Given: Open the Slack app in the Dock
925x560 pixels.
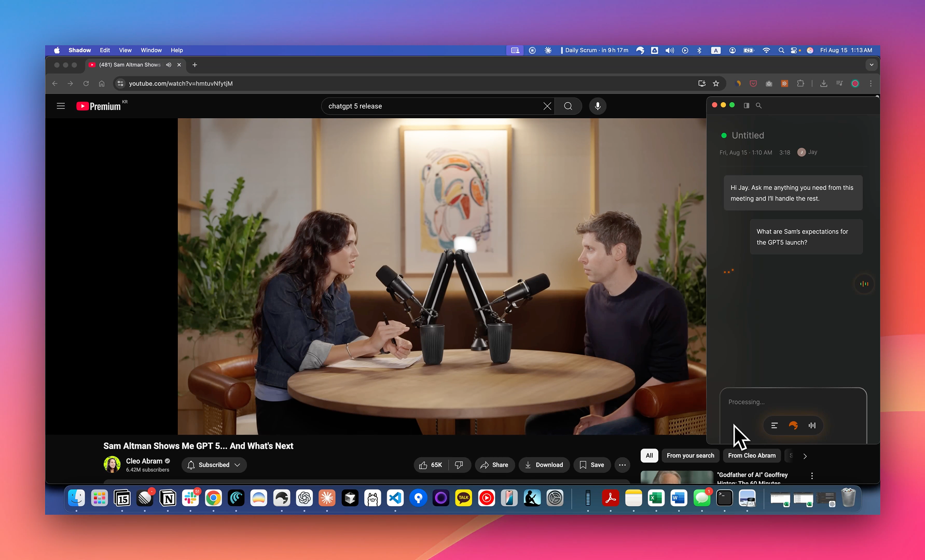Looking at the screenshot, I should [190, 498].
